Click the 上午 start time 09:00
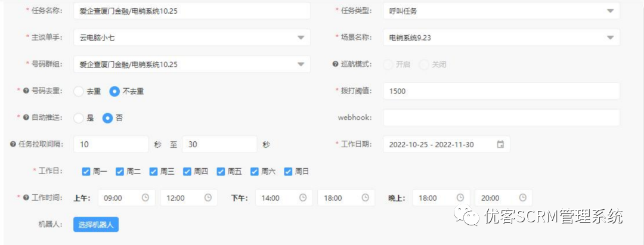Screen dimensions: 644x245 [x=126, y=198]
